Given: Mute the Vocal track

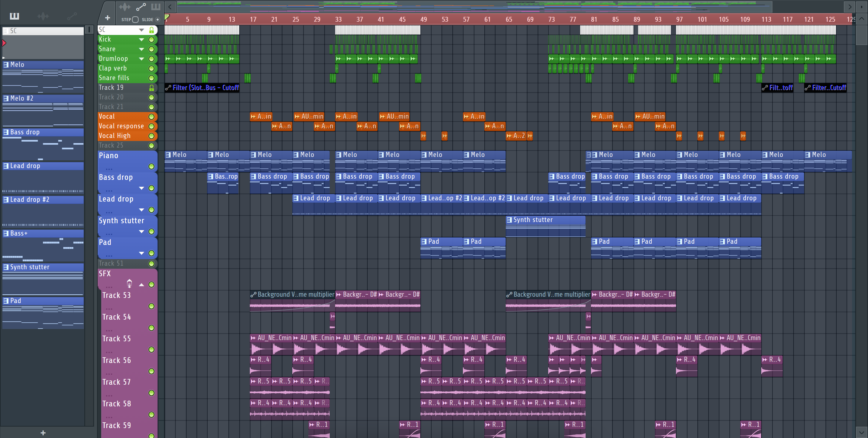Looking at the screenshot, I should [x=152, y=117].
